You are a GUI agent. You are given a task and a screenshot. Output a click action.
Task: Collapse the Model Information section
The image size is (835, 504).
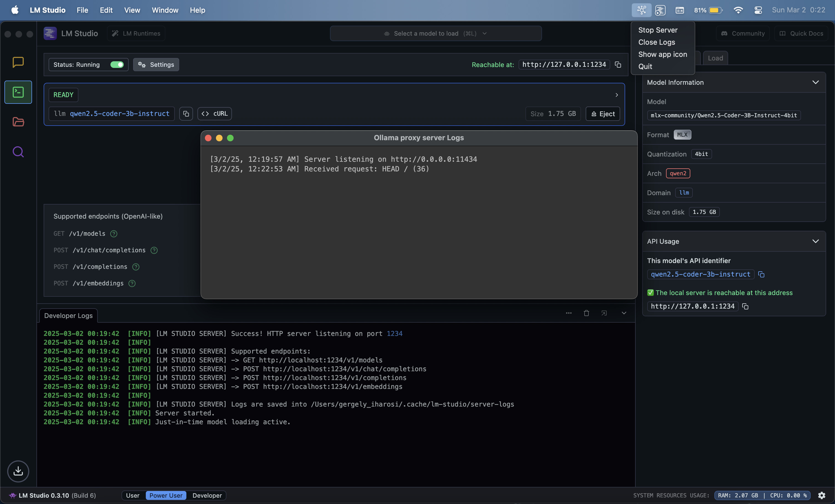pyautogui.click(x=815, y=82)
